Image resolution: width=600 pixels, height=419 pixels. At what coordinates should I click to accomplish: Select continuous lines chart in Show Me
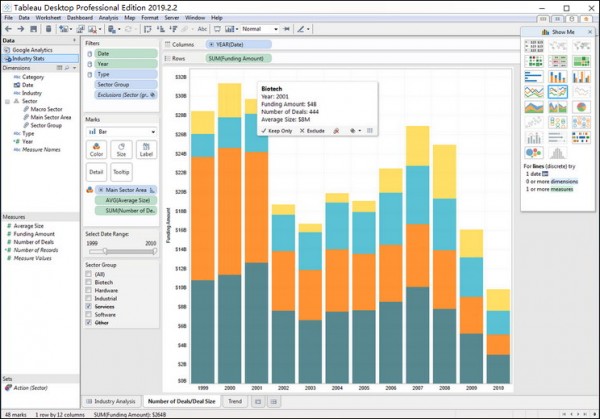(534, 92)
